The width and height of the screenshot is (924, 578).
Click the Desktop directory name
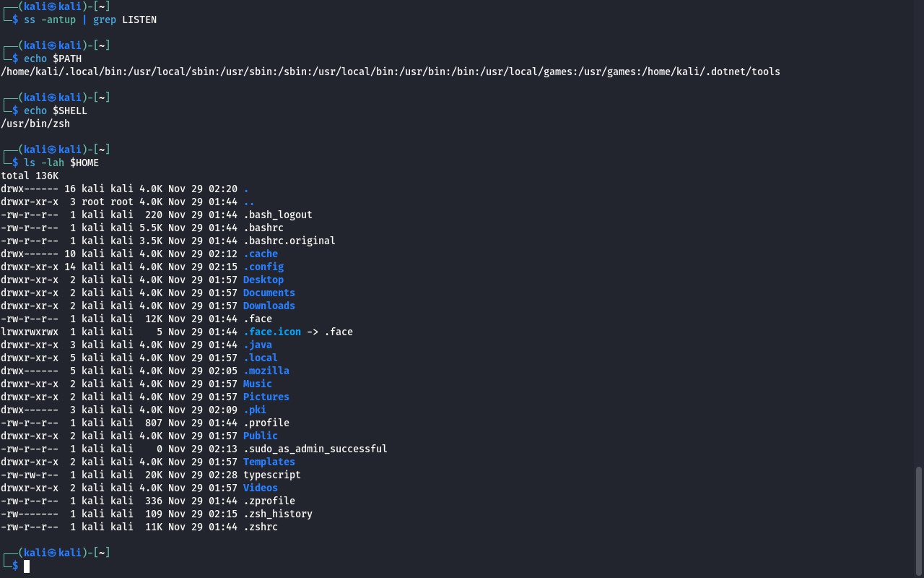point(263,280)
